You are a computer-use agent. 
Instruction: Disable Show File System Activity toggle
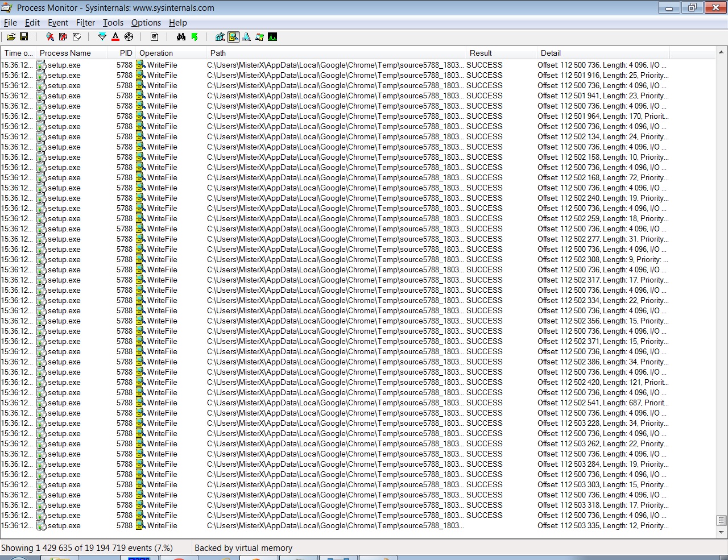pos(233,37)
